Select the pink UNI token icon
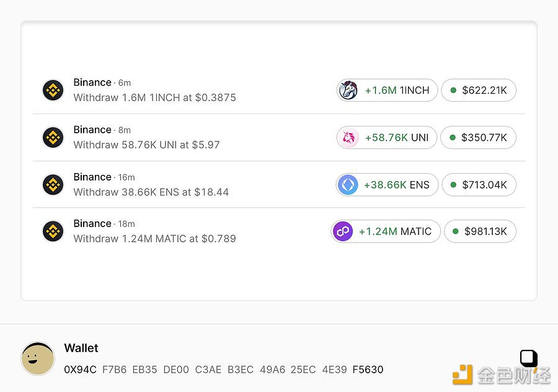Screen dimensions: 558x392 point(348,138)
